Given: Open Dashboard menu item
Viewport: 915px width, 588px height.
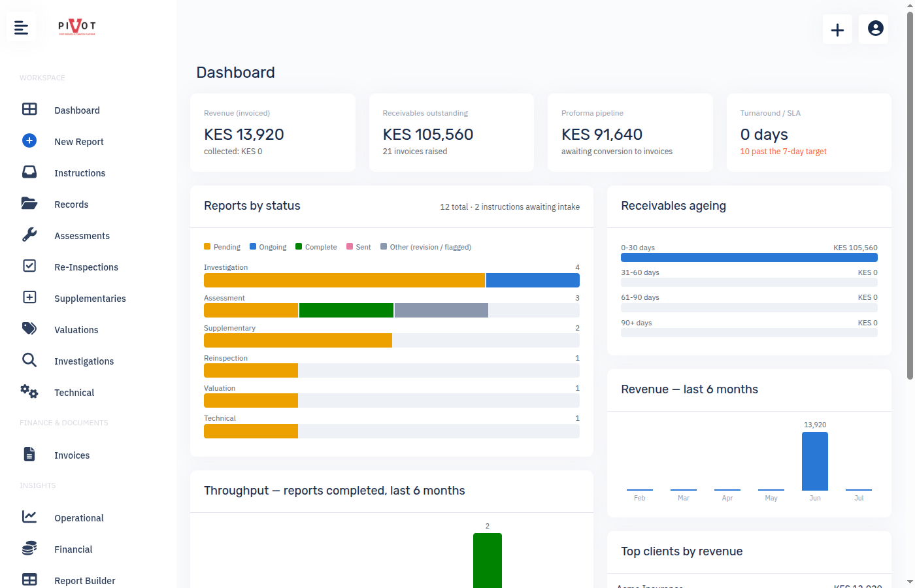Looking at the screenshot, I should click(77, 110).
